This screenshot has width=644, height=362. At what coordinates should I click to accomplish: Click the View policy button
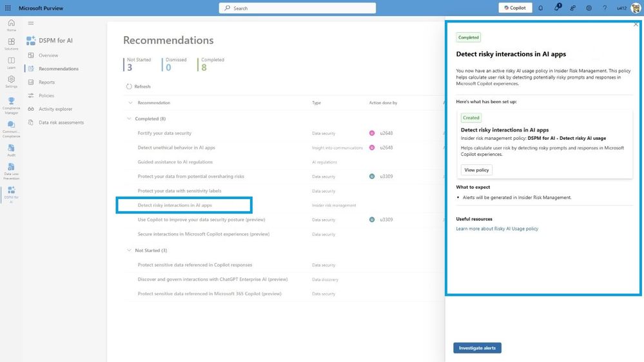[x=476, y=170]
